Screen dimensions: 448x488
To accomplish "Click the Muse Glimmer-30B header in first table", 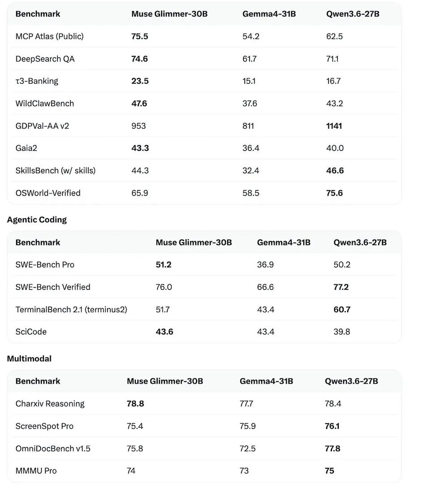I will point(169,14).
